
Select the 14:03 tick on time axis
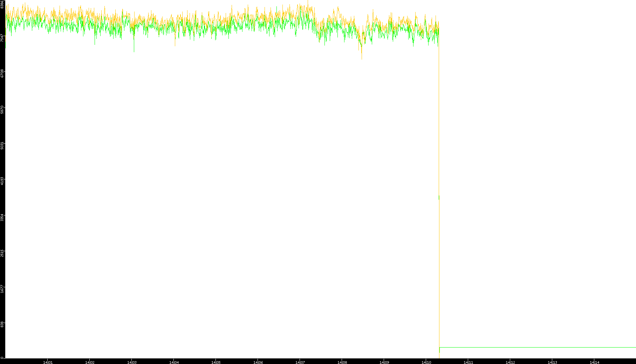point(132,362)
